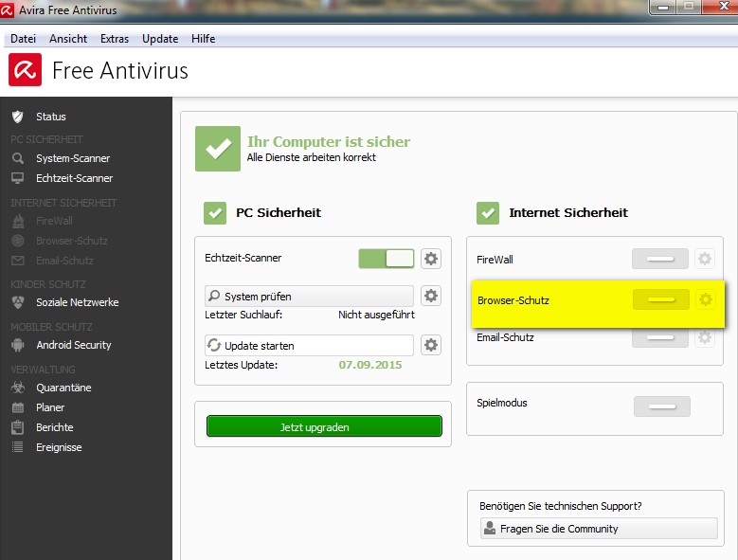Click Fragen Sie die Community button
Viewport: 738px width, 560px height.
click(x=599, y=529)
